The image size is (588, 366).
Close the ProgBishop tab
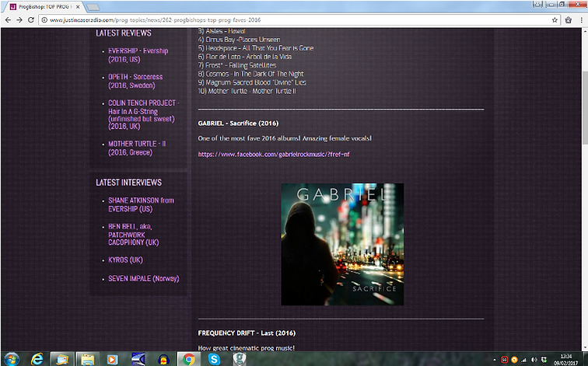tap(78, 7)
